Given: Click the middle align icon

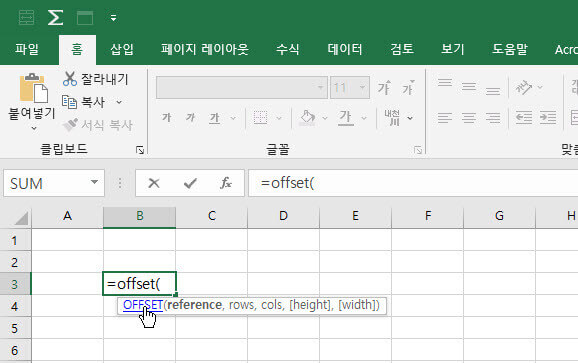Looking at the screenshot, I should point(469,87).
